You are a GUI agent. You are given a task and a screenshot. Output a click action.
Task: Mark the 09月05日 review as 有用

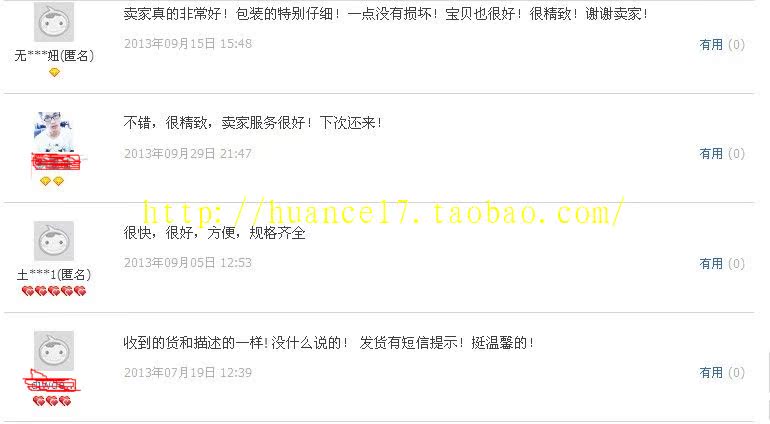722,264
